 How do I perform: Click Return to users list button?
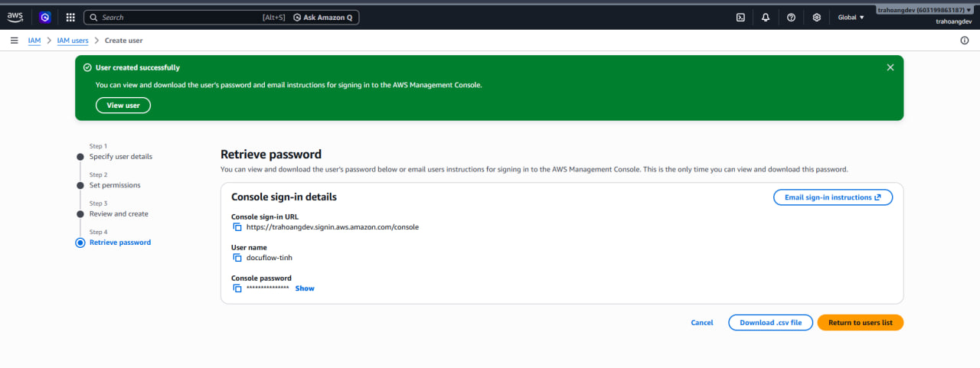pyautogui.click(x=861, y=323)
